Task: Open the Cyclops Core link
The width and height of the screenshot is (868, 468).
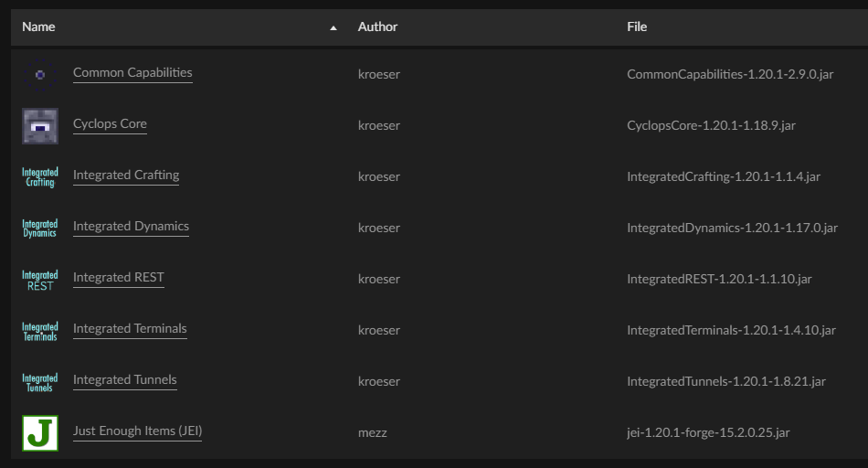Action: 110,124
